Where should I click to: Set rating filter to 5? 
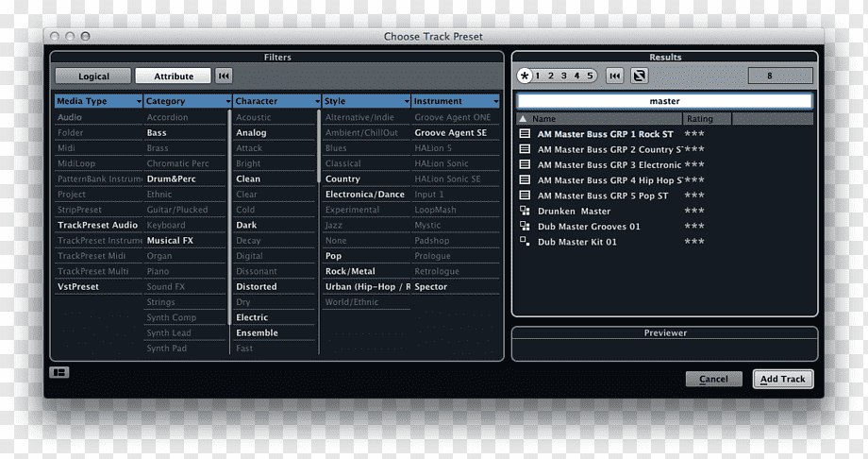(590, 76)
